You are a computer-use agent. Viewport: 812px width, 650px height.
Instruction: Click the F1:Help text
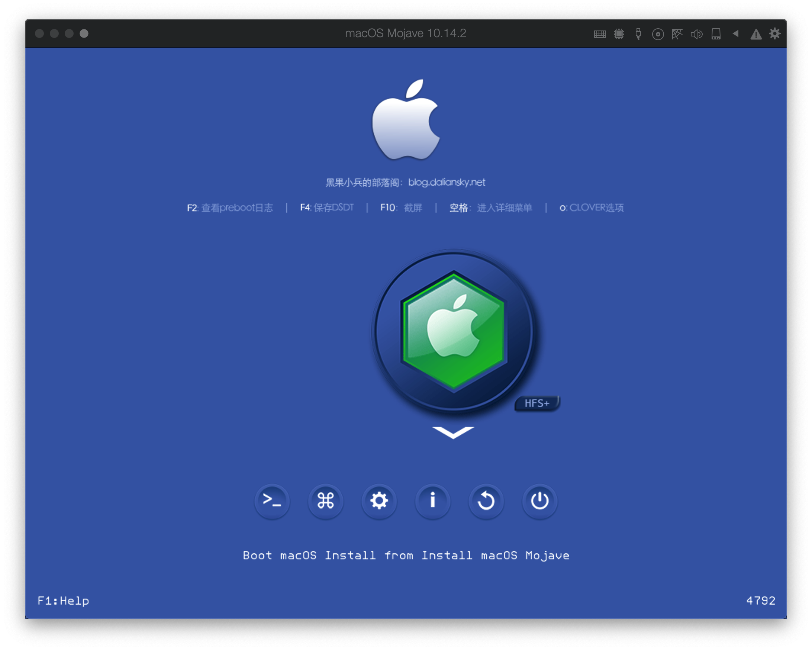pos(63,601)
